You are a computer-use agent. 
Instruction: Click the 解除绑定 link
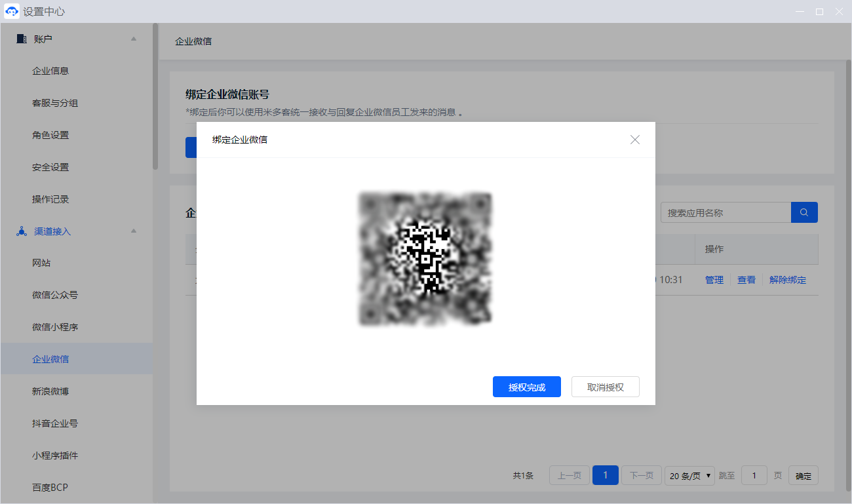point(787,280)
